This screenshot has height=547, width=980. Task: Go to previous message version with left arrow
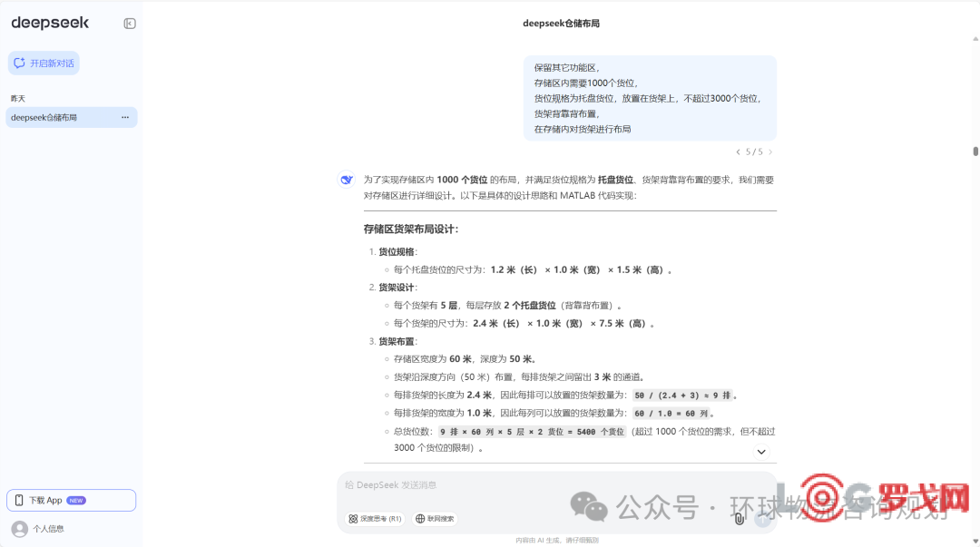[x=738, y=152]
